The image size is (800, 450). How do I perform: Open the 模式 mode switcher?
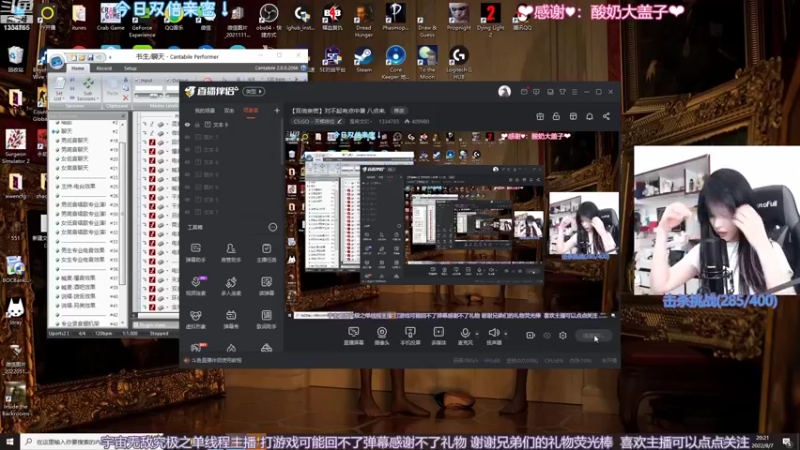(x=254, y=91)
